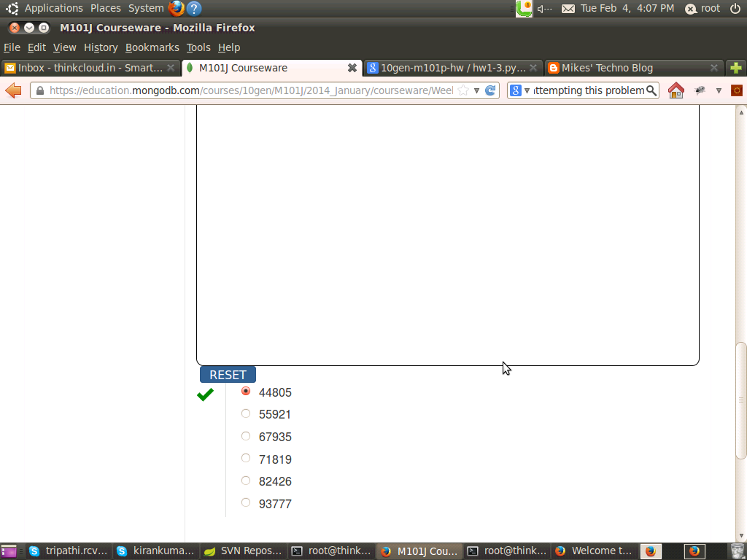747x560 pixels.
Task: Open the Applications menu
Action: pos(54,9)
